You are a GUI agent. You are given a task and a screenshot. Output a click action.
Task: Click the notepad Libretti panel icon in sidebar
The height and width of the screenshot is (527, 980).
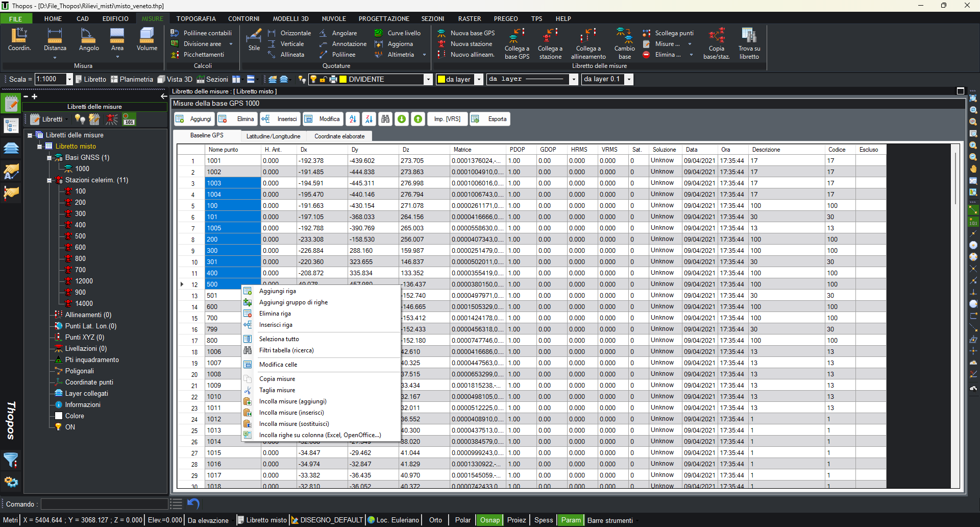coord(11,104)
